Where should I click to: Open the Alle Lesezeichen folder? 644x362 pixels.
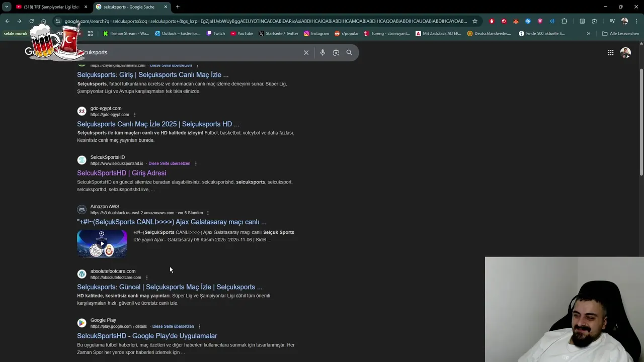620,34
